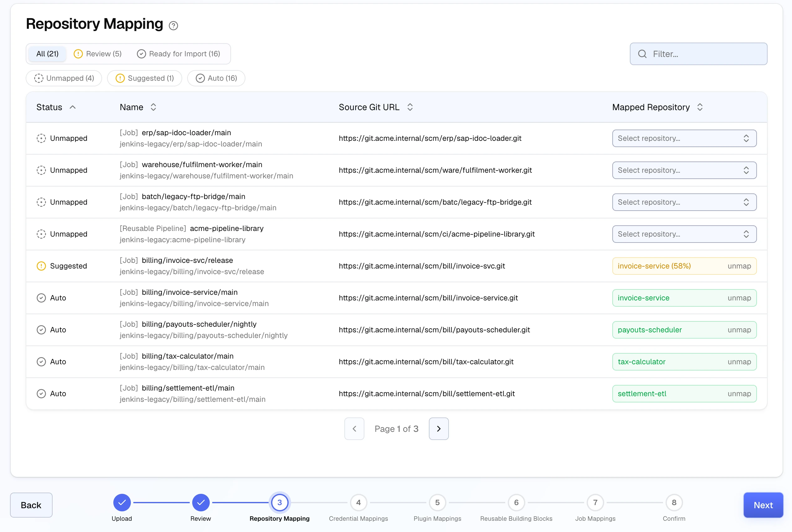
Task: Switch to the Ready for Import (16) tab
Action: click(x=179, y=54)
